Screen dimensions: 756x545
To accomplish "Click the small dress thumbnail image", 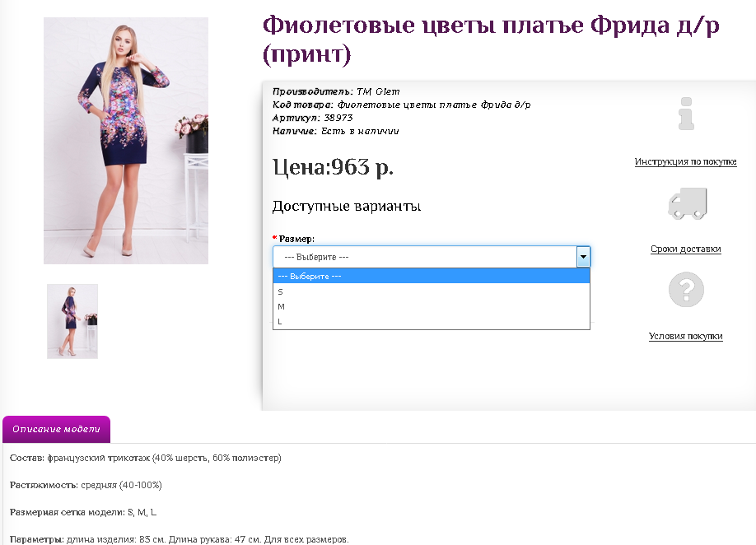I will (x=72, y=321).
